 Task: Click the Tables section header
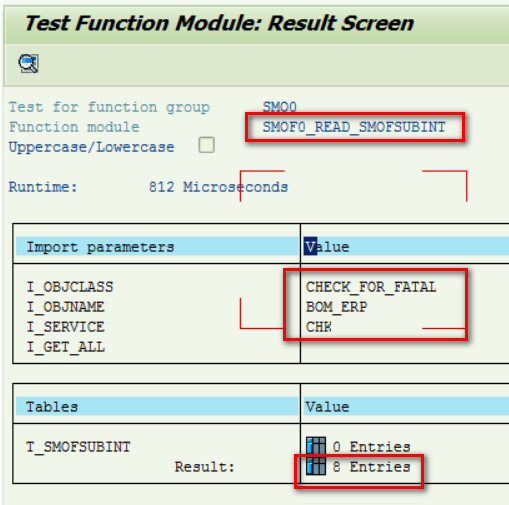pyautogui.click(x=52, y=407)
